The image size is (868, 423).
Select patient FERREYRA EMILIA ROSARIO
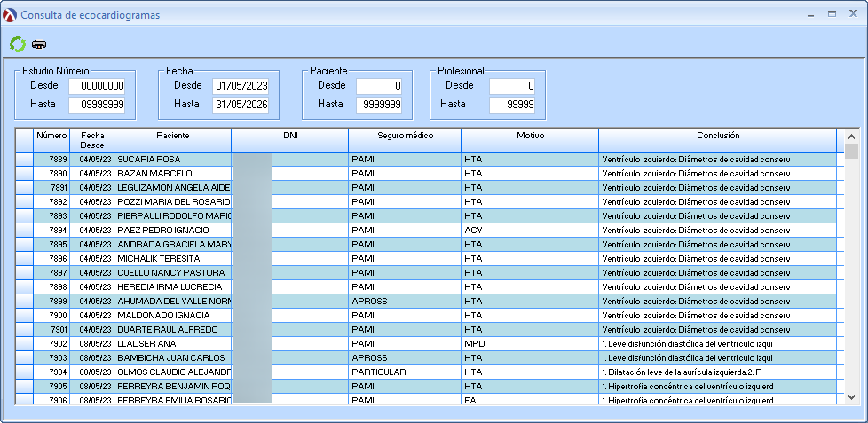[174, 400]
